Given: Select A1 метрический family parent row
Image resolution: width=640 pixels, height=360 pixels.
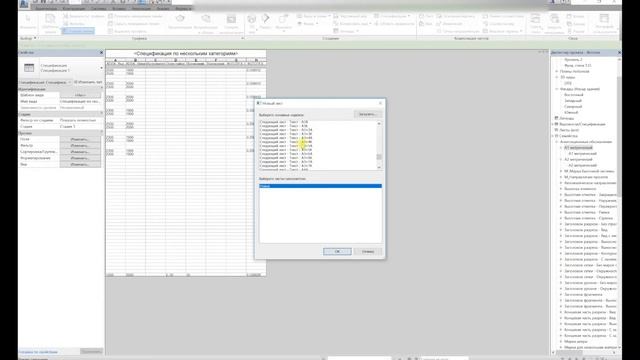Looking at the screenshot, I should [578, 148].
